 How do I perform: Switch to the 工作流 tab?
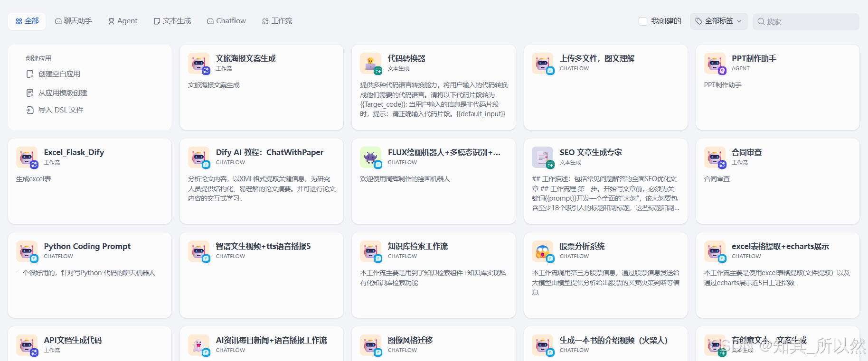277,21
